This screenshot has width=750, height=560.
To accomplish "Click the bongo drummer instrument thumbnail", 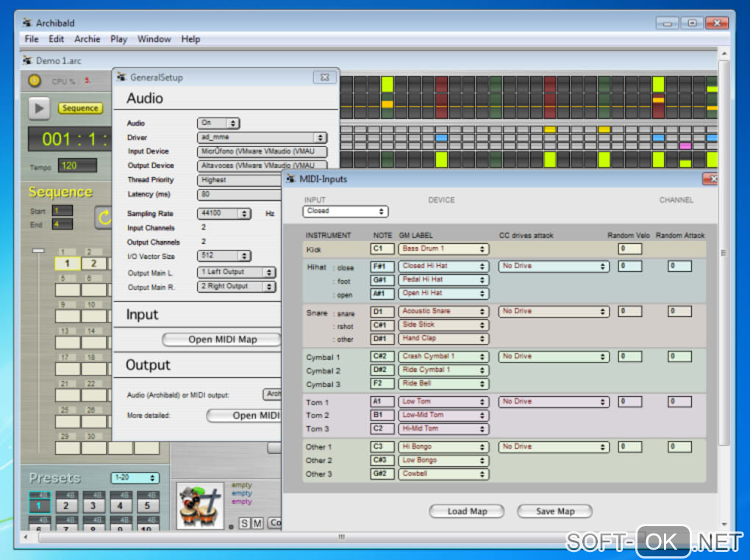I will tap(200, 506).
